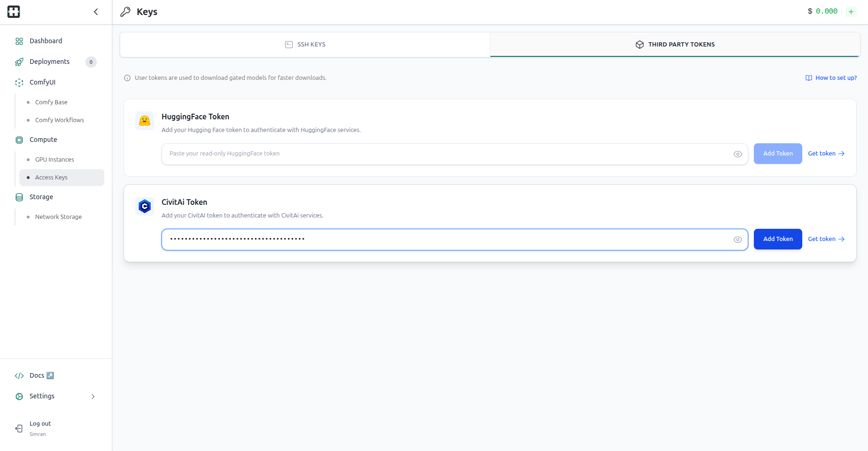Screen dimensions: 868x451
Task: Open the How to set up? guide
Action: tap(836, 78)
